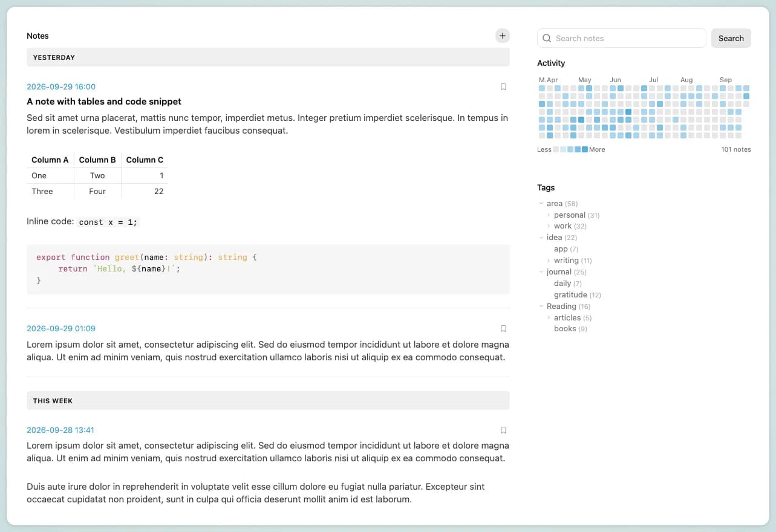This screenshot has width=776, height=532.
Task: Expand the writing tag chevron
Action: coord(549,261)
